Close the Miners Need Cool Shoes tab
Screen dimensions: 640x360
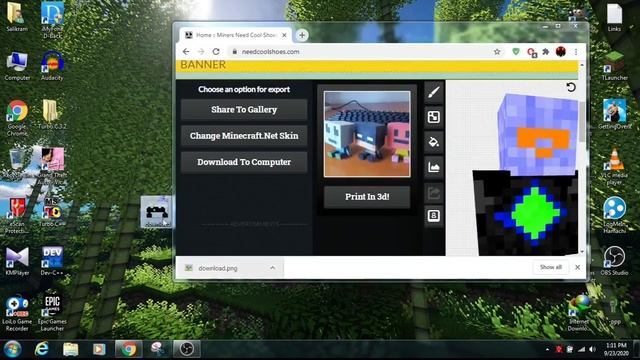[x=284, y=36]
